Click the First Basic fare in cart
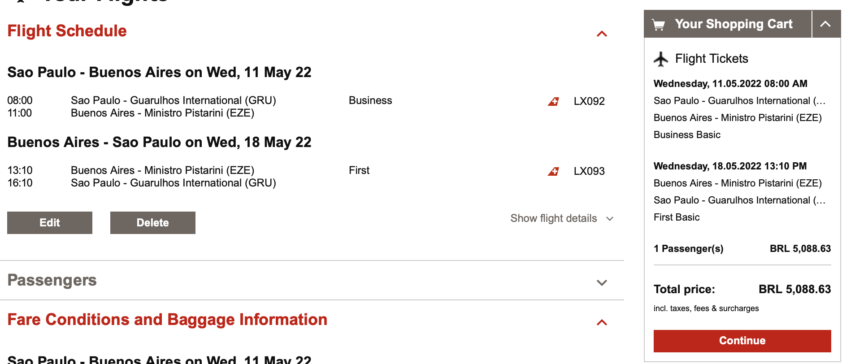Image resolution: width=868 pixels, height=364 pixels. [677, 217]
